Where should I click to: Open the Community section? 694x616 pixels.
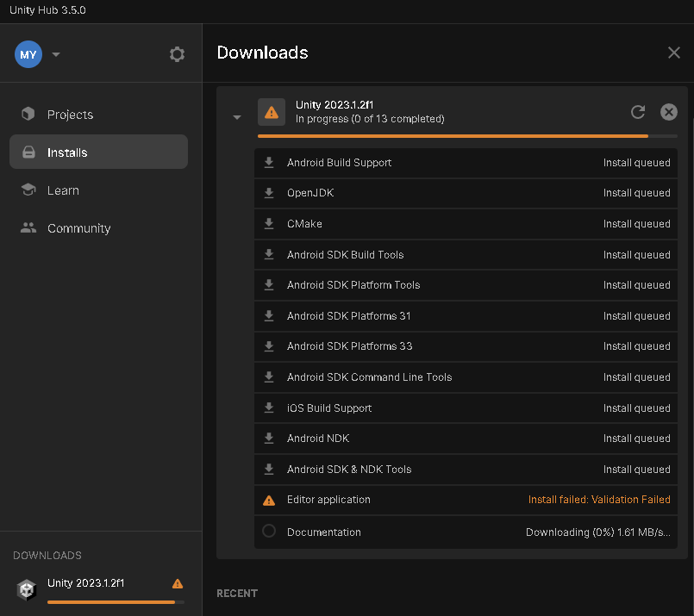tap(98, 228)
